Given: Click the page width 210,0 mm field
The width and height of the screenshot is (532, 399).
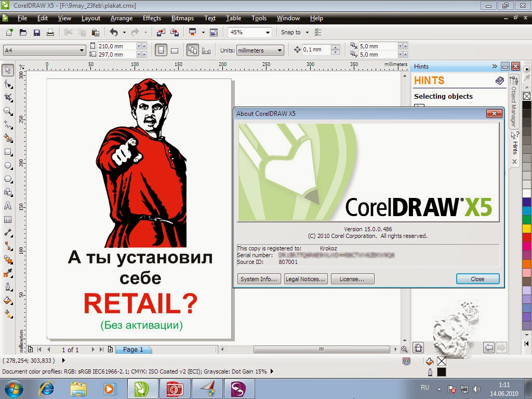Looking at the screenshot, I should click(x=117, y=46).
